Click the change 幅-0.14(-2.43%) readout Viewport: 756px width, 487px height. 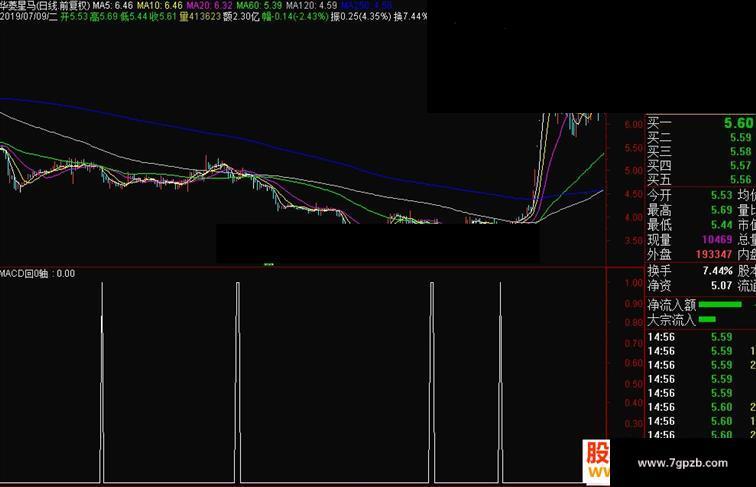pyautogui.click(x=295, y=17)
